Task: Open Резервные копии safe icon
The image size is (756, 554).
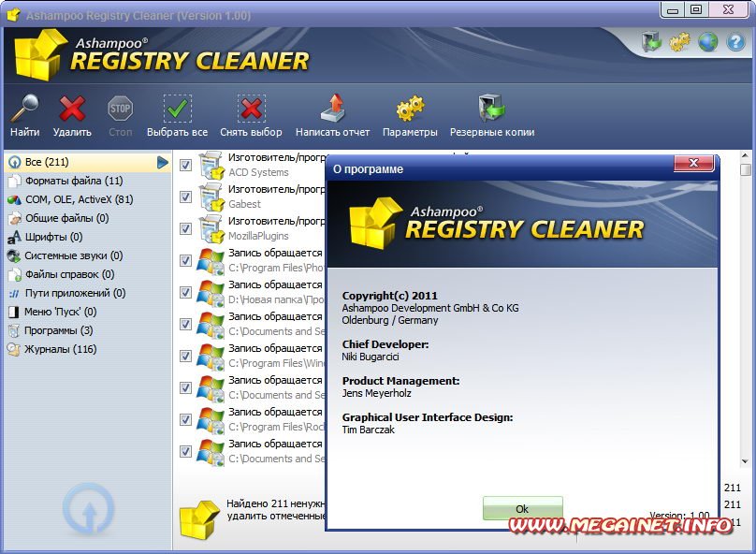Action: 491,108
